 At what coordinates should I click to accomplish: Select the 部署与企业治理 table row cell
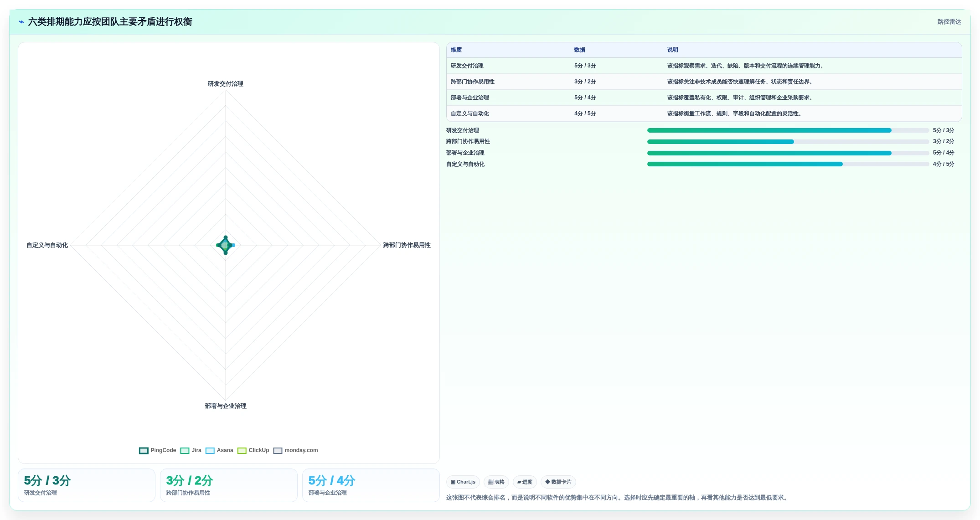[x=470, y=98]
